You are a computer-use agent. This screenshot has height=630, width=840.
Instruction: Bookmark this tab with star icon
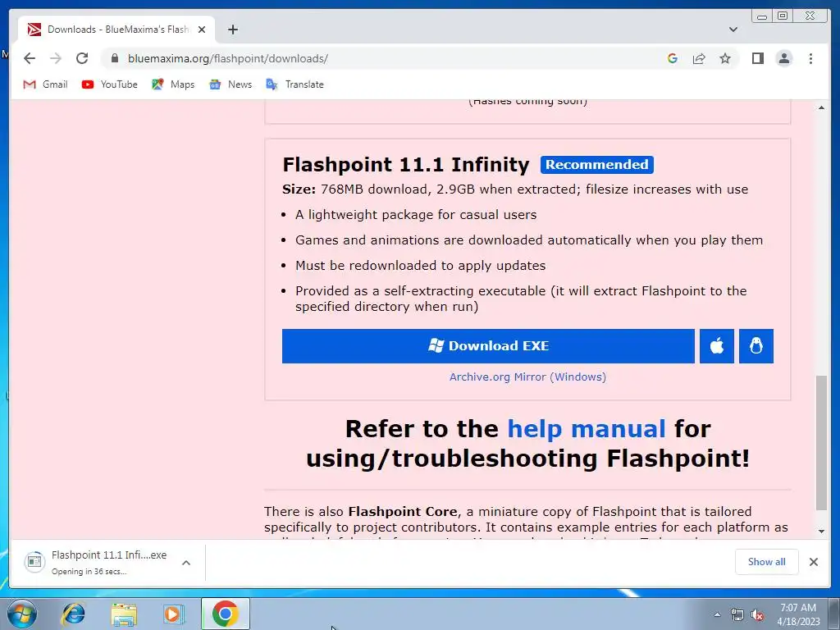coord(725,58)
